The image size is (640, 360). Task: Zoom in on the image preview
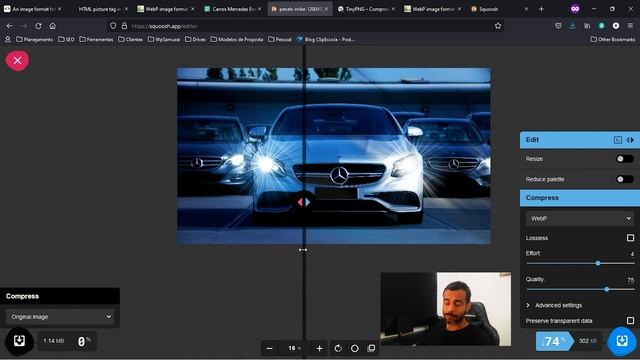tap(319, 348)
